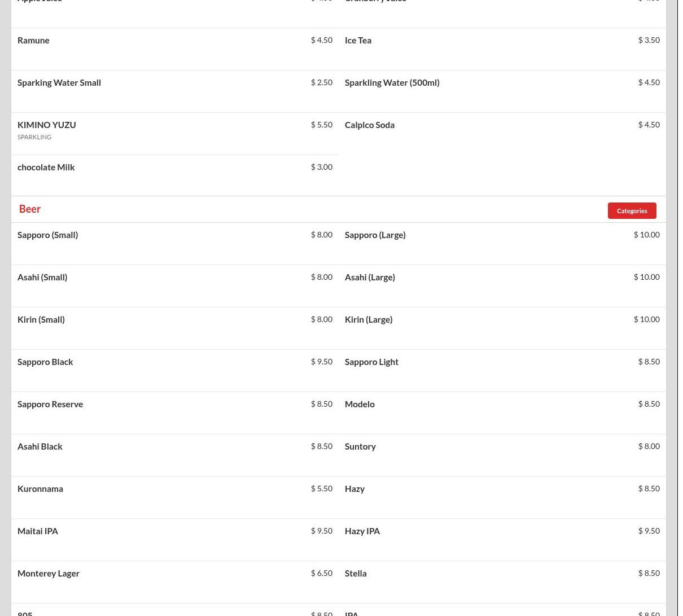Select Stella beer
This screenshot has height=616, width=683.
coord(356,573)
